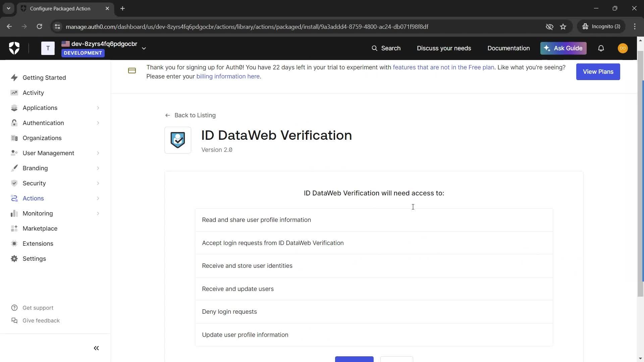Open the Documentation link
The image size is (644, 362).
[508, 48]
